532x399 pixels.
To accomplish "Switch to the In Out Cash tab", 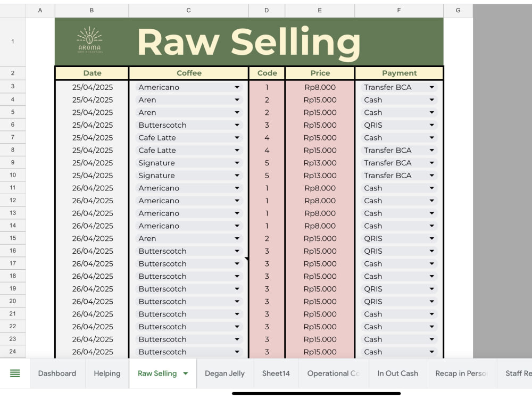I will point(397,373).
